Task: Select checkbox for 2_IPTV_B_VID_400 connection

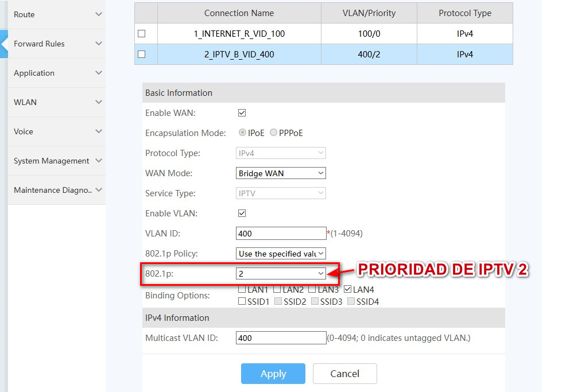Action: 142,55
